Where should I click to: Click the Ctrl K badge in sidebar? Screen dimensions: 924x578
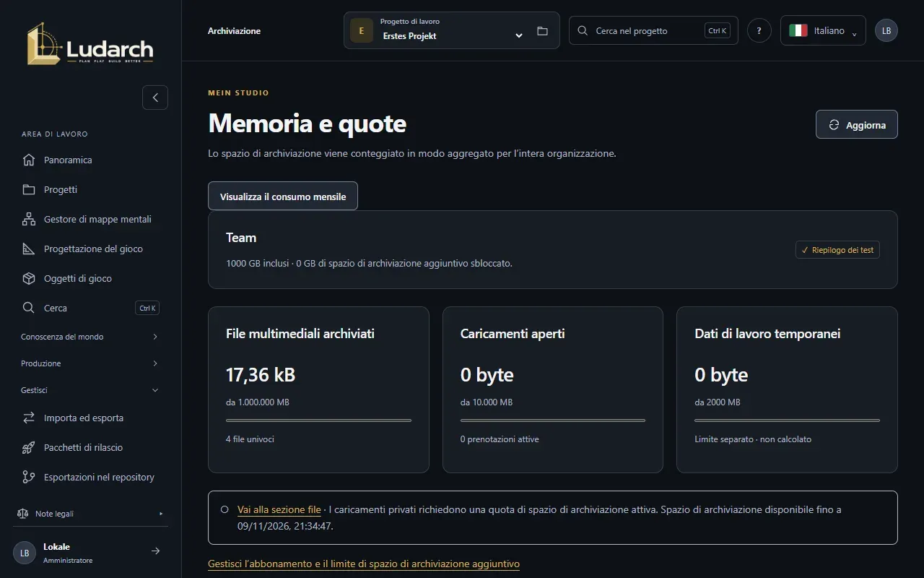point(147,308)
